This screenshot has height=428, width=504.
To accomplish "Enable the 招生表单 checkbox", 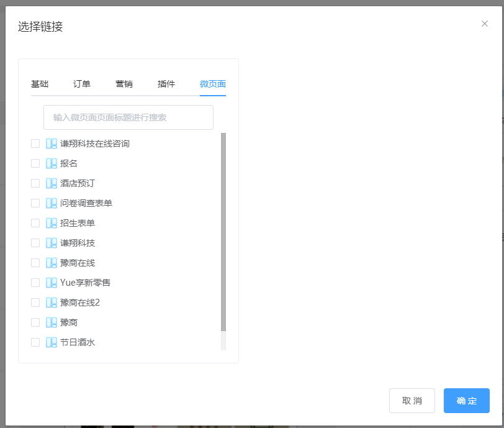I will [35, 223].
